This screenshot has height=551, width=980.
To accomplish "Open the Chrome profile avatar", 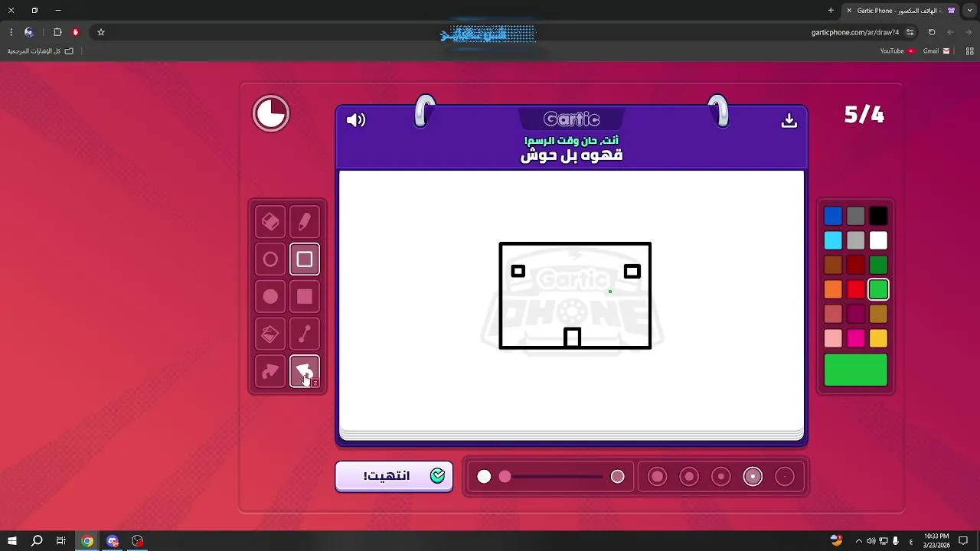I will coord(29,32).
